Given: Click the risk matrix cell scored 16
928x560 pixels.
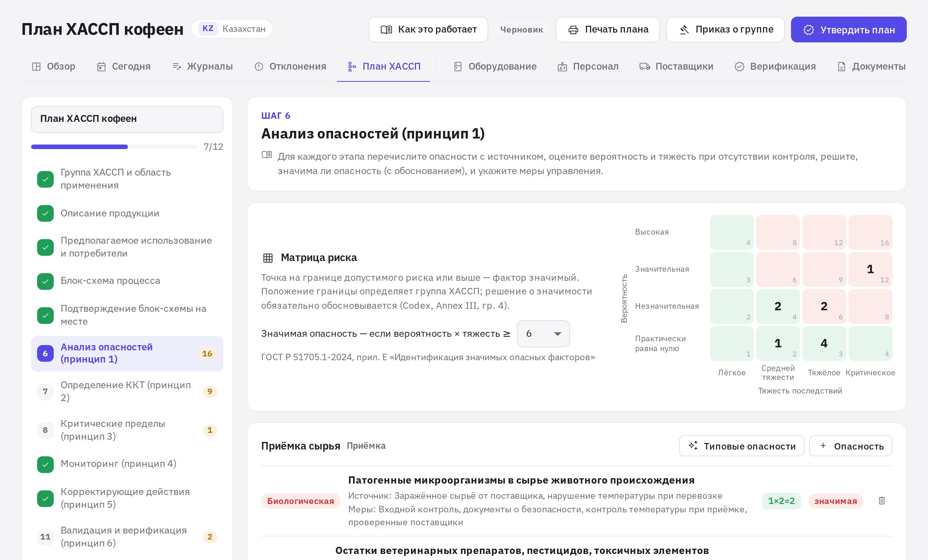Looking at the screenshot, I should click(870, 232).
